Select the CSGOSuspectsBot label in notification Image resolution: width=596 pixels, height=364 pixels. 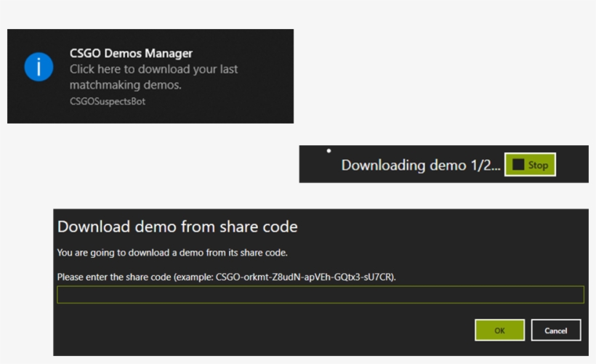(108, 102)
